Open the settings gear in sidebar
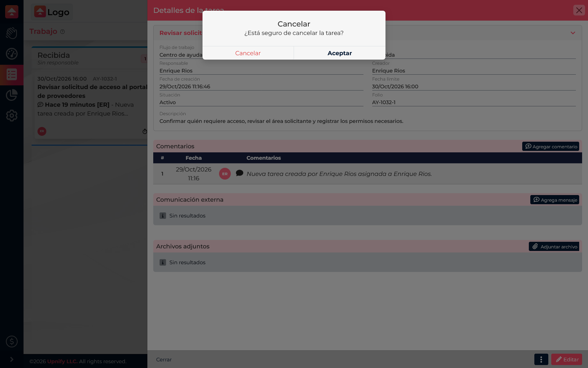Image resolution: width=588 pixels, height=368 pixels. (x=12, y=116)
